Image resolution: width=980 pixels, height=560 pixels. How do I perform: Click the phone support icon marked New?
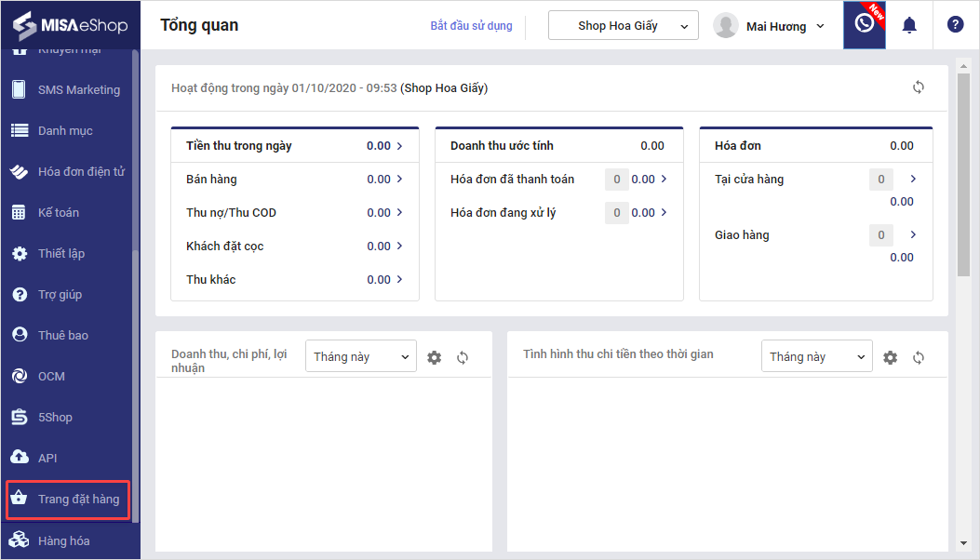point(864,25)
